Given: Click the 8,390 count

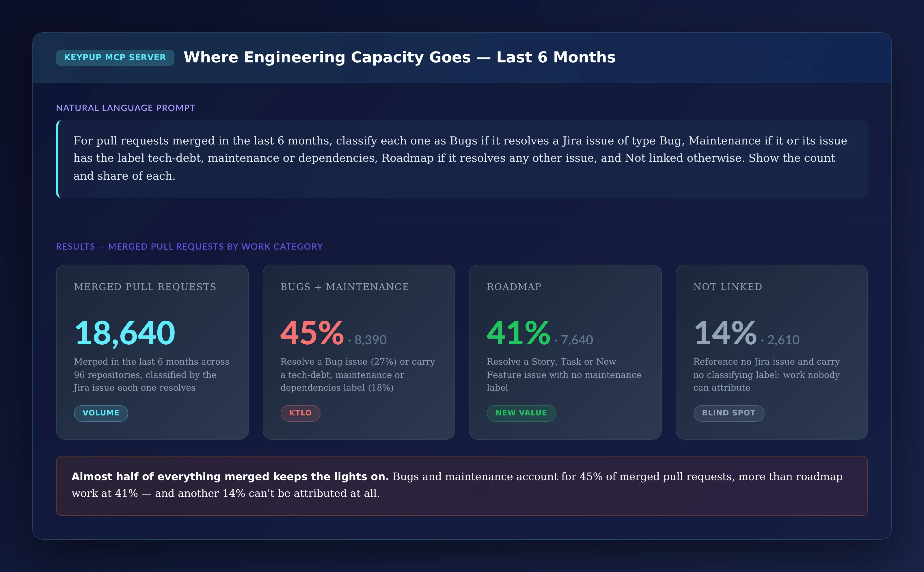Looking at the screenshot, I should point(370,340).
